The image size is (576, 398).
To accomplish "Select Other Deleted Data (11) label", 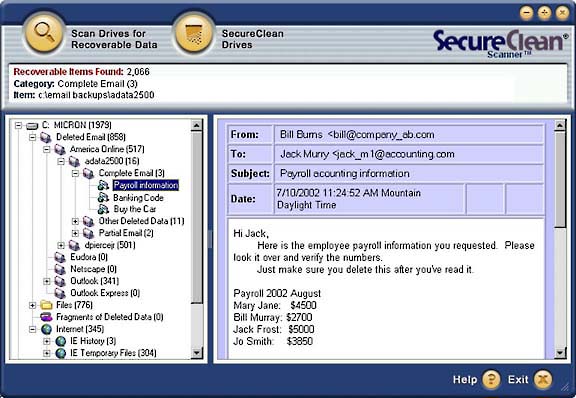I will pos(141,221).
